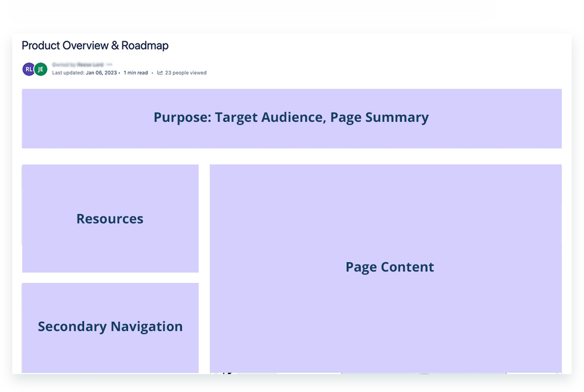584x392 pixels.
Task: Click the analytics chart icon beside view count
Action: 160,73
